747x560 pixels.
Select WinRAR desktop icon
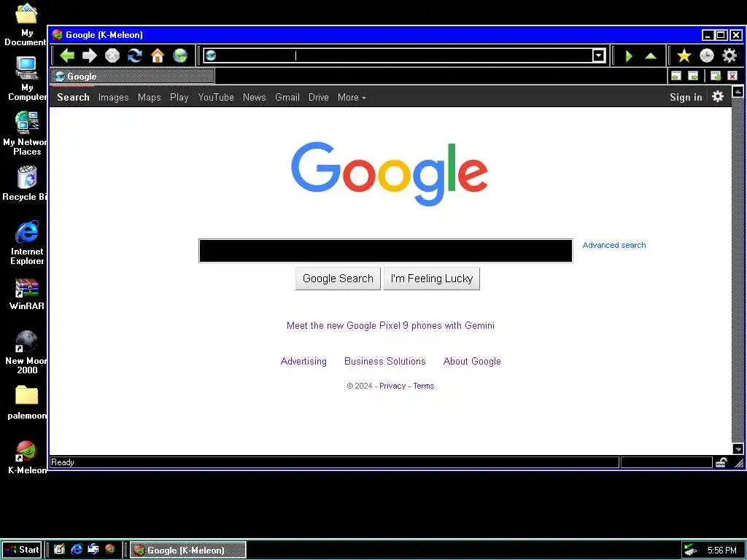27,295
